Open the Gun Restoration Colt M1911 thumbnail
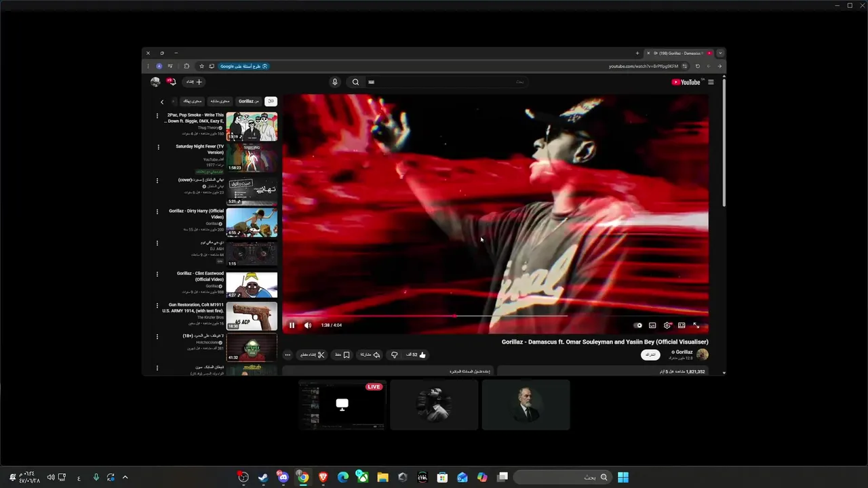868x488 pixels. click(x=252, y=316)
